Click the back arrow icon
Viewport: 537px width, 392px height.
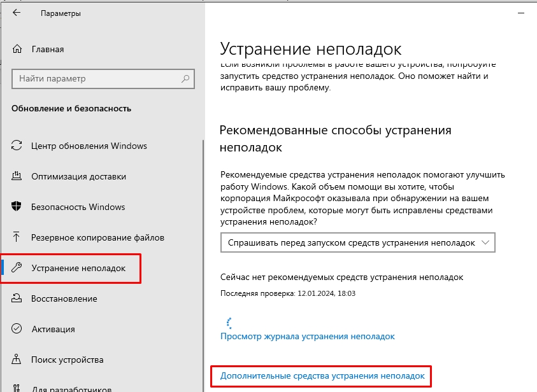(x=17, y=13)
